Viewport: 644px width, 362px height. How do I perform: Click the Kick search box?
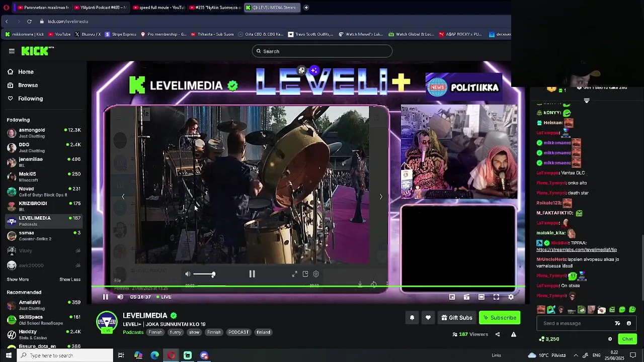pos(322,51)
